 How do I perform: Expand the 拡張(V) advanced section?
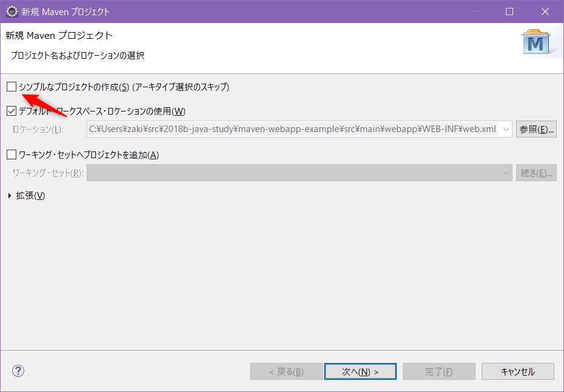10,196
